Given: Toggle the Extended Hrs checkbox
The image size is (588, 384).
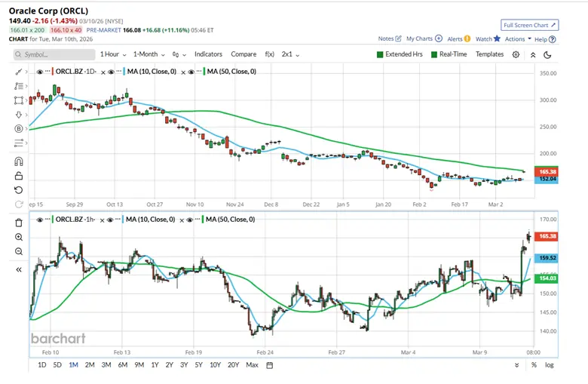Looking at the screenshot, I should pos(380,54).
